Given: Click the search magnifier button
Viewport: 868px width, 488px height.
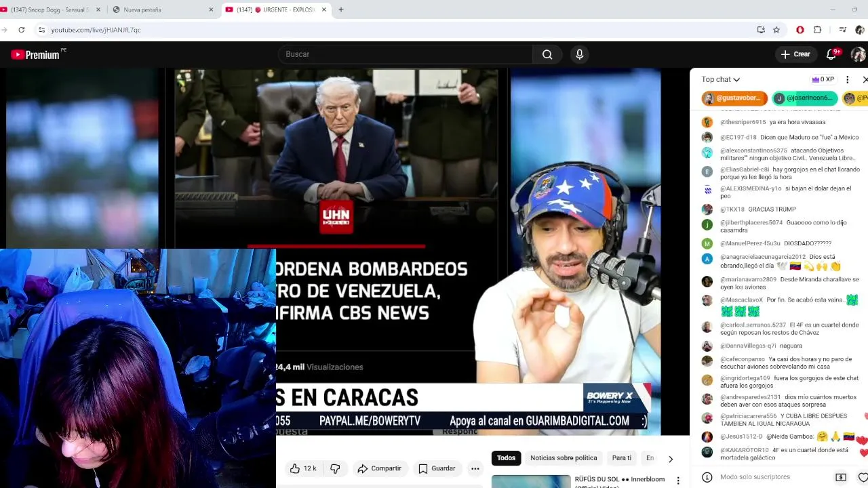Looking at the screenshot, I should 547,54.
